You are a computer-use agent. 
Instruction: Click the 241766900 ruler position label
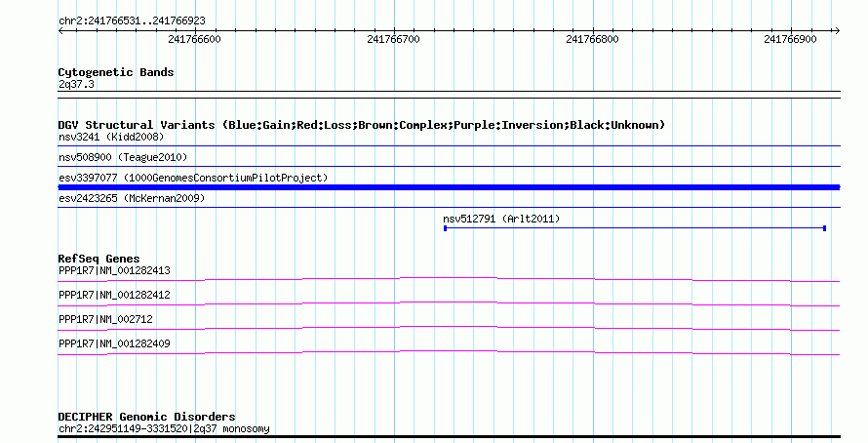pyautogui.click(x=790, y=39)
